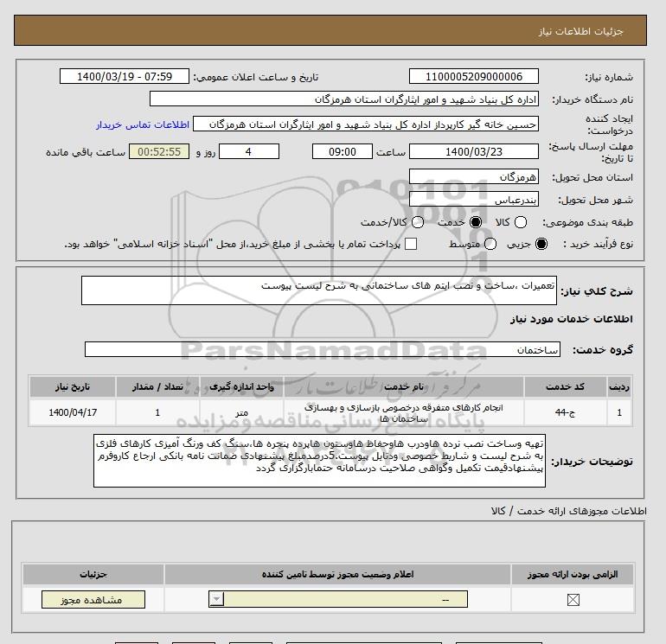Viewport: 666px width, 644px height.
Task: Select the کالا radio button
Action: 521,222
